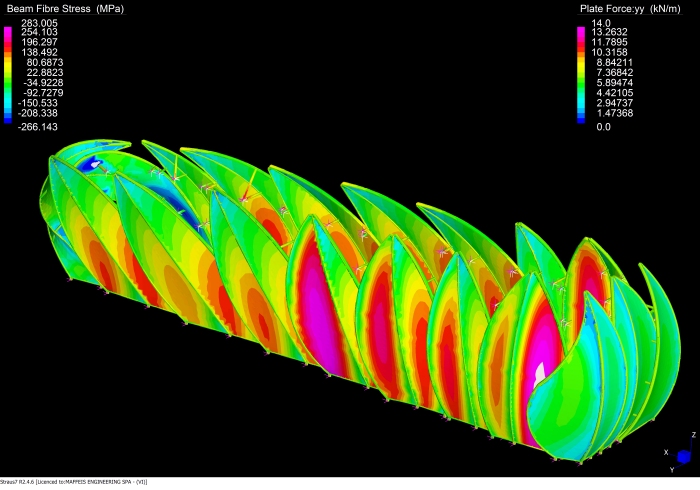
Task: Click the Straus7 R2.4.6 licence text
Action: [x=75, y=483]
